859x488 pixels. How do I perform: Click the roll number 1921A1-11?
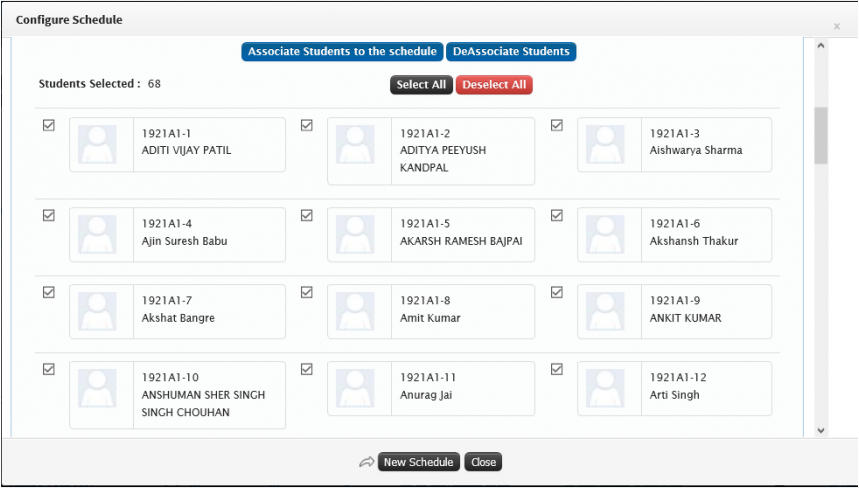coord(428,377)
